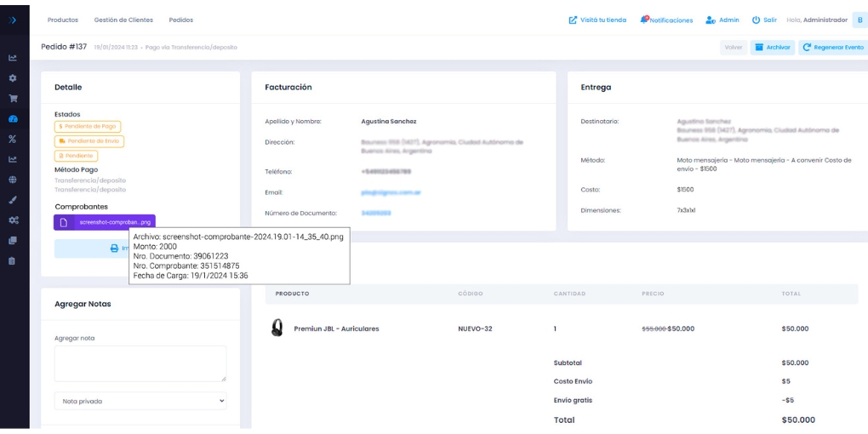
Task: Click the Archivar button
Action: tap(772, 48)
